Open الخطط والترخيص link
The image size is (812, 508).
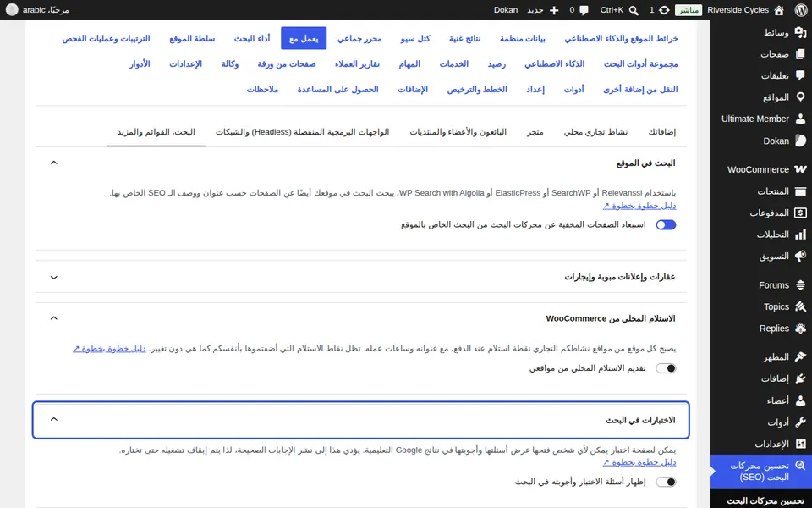[477, 89]
